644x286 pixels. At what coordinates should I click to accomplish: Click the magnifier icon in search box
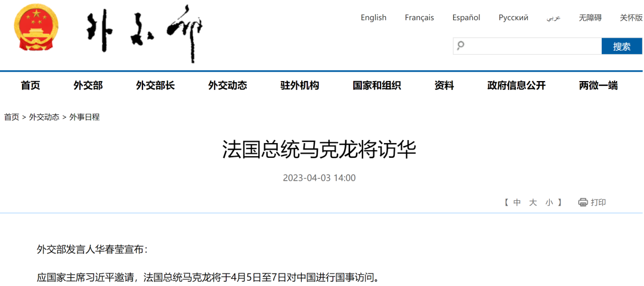(x=460, y=46)
